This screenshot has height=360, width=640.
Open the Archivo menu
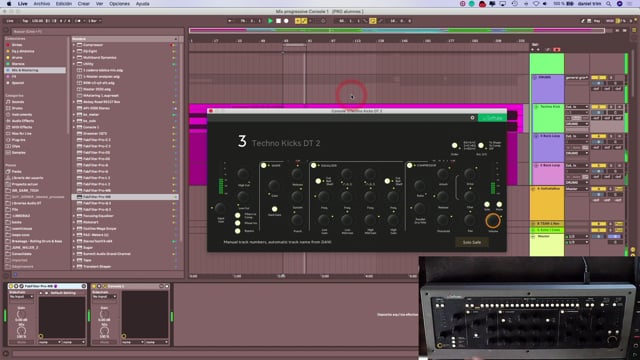pyautogui.click(x=42, y=4)
